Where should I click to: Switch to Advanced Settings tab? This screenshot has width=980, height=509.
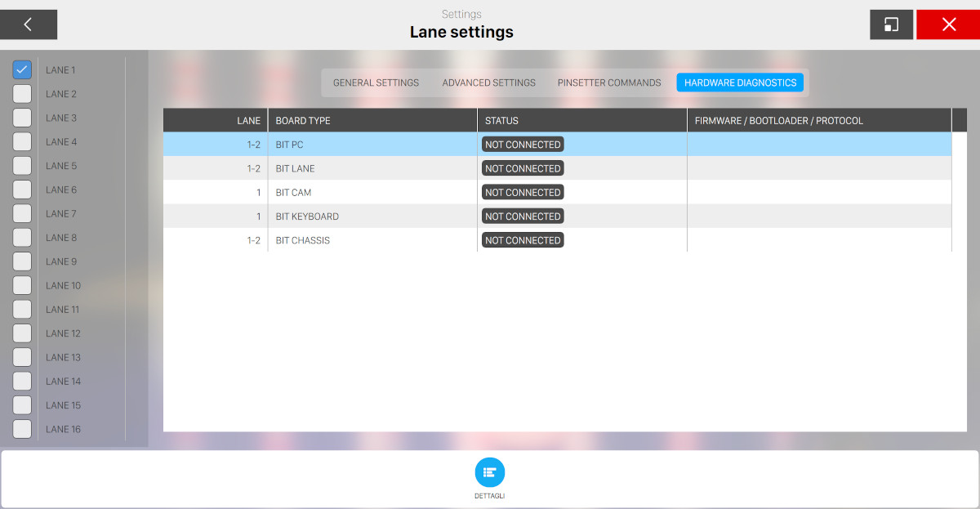(488, 83)
